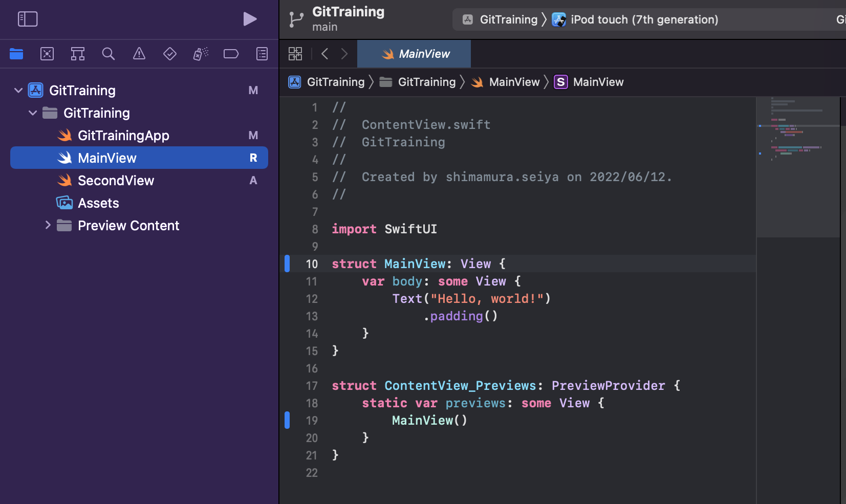Open the Symbol navigator
The height and width of the screenshot is (504, 846).
tap(78, 54)
